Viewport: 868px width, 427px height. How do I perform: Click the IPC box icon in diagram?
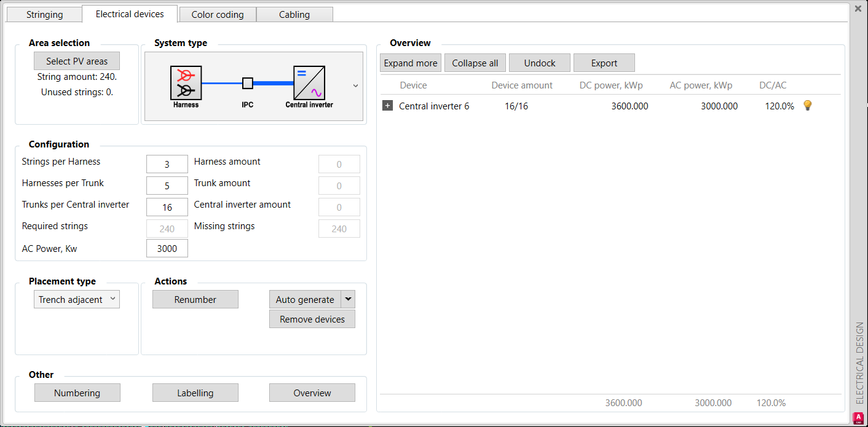tap(247, 83)
